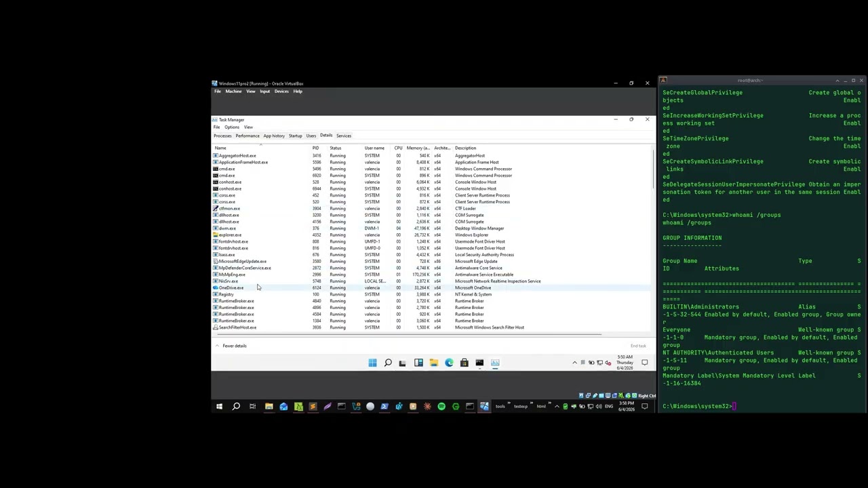Expand the host system tray overflow chevron
This screenshot has width=868, height=488.
[557, 407]
